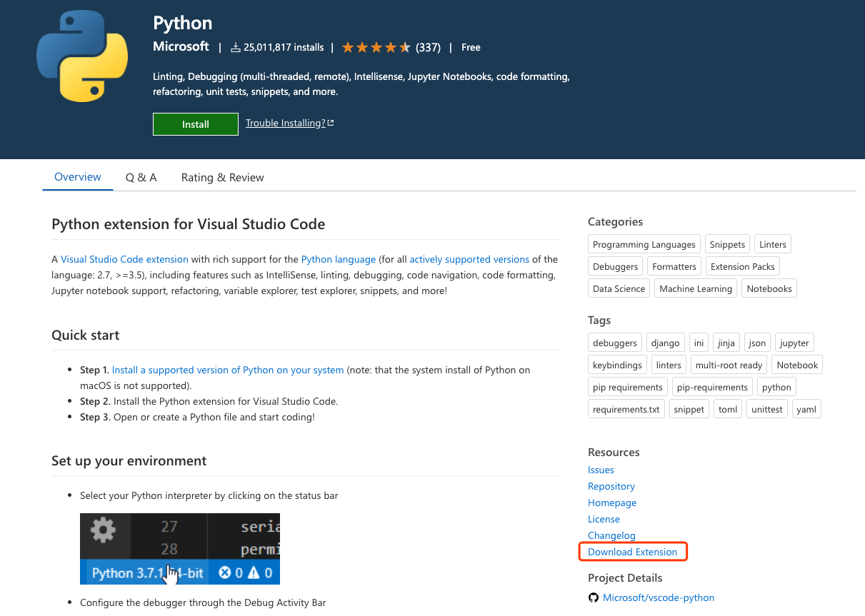Click the Issues link
865x616 pixels.
[x=600, y=470]
